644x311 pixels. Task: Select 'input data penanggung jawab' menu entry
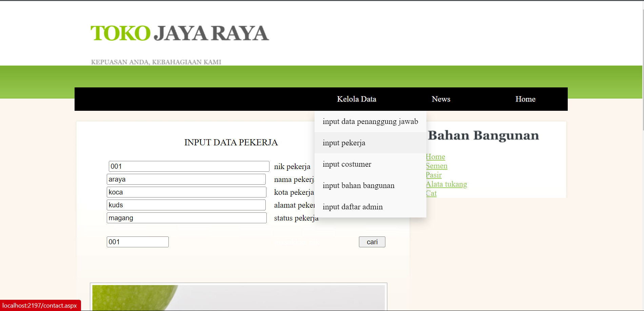click(370, 121)
